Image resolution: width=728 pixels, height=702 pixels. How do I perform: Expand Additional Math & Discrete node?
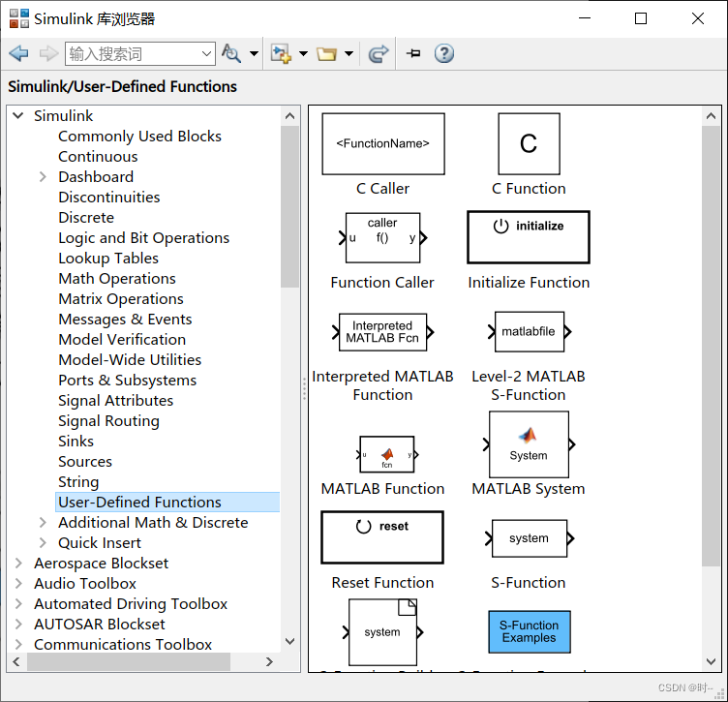click(43, 522)
